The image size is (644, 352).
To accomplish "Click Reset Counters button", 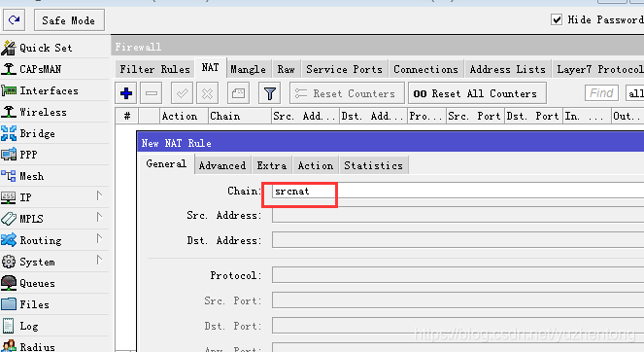I will click(x=347, y=93).
